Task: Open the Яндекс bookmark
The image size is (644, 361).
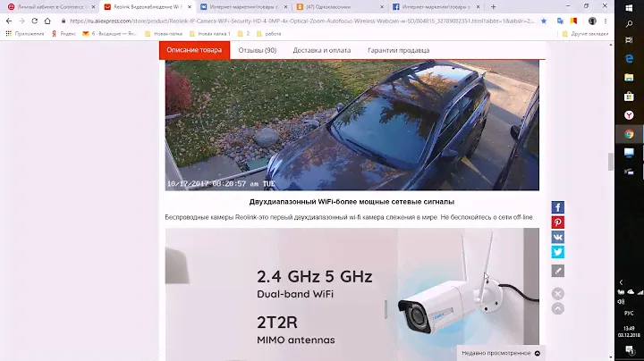Action: coord(64,34)
